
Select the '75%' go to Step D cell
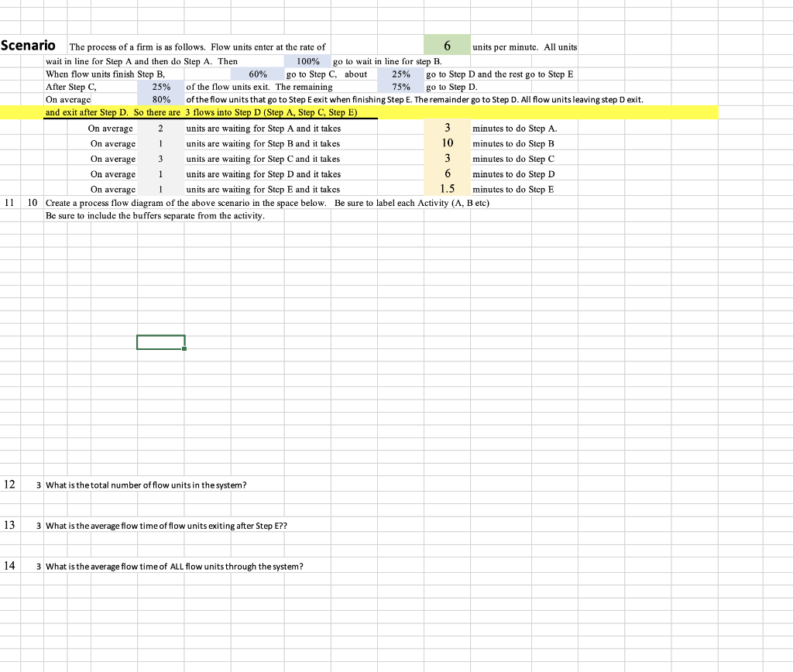pyautogui.click(x=400, y=87)
